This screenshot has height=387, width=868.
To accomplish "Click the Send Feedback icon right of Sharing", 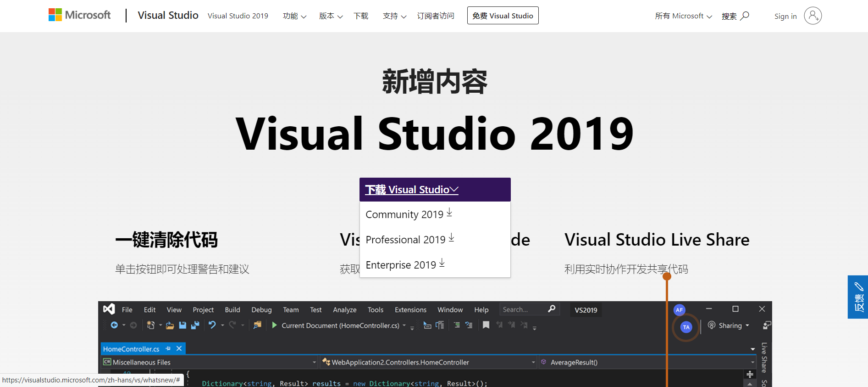I will tap(767, 325).
